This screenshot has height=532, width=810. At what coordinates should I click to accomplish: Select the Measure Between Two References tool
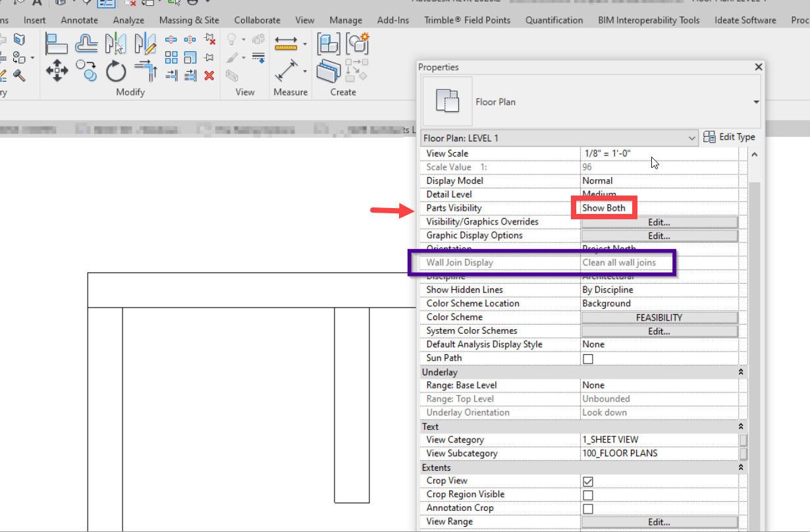[x=286, y=44]
